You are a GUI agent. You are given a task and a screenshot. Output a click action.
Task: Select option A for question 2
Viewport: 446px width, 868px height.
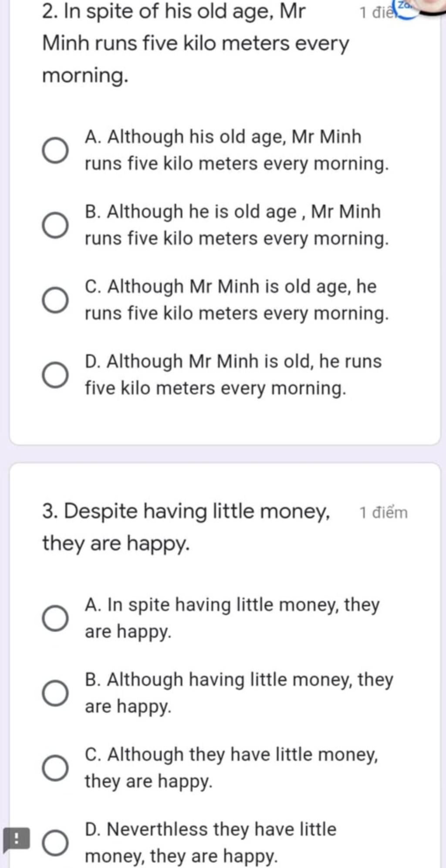tap(55, 151)
